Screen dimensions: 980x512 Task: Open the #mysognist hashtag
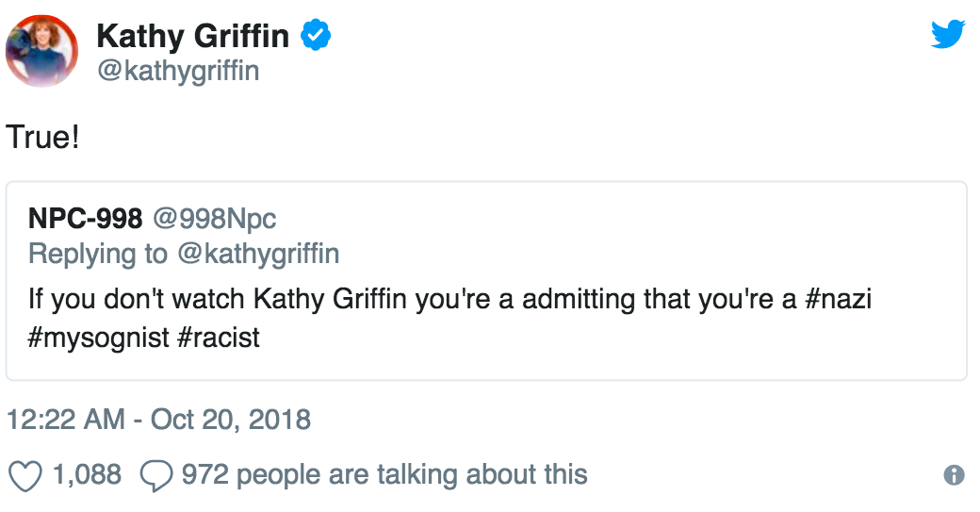point(96,336)
